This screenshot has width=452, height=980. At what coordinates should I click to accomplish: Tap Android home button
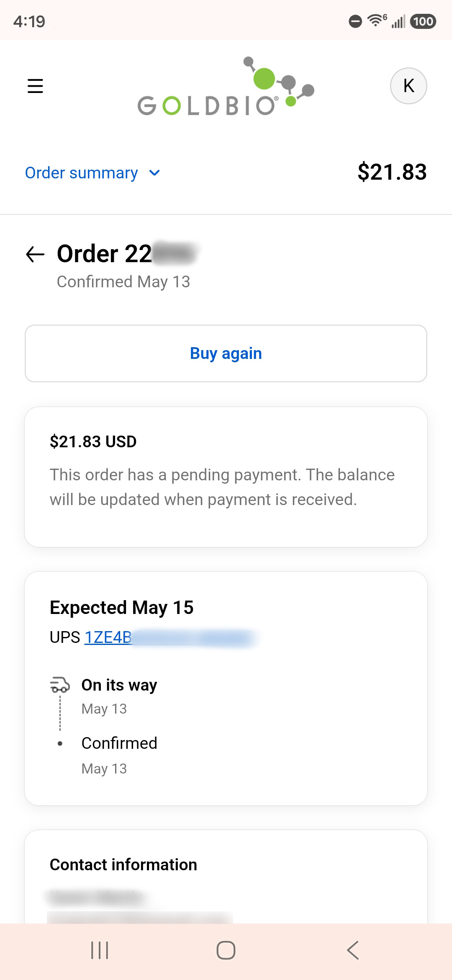coord(226,950)
